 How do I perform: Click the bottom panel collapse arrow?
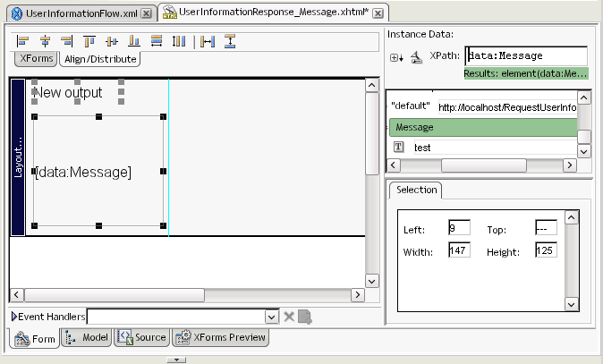coord(176,360)
